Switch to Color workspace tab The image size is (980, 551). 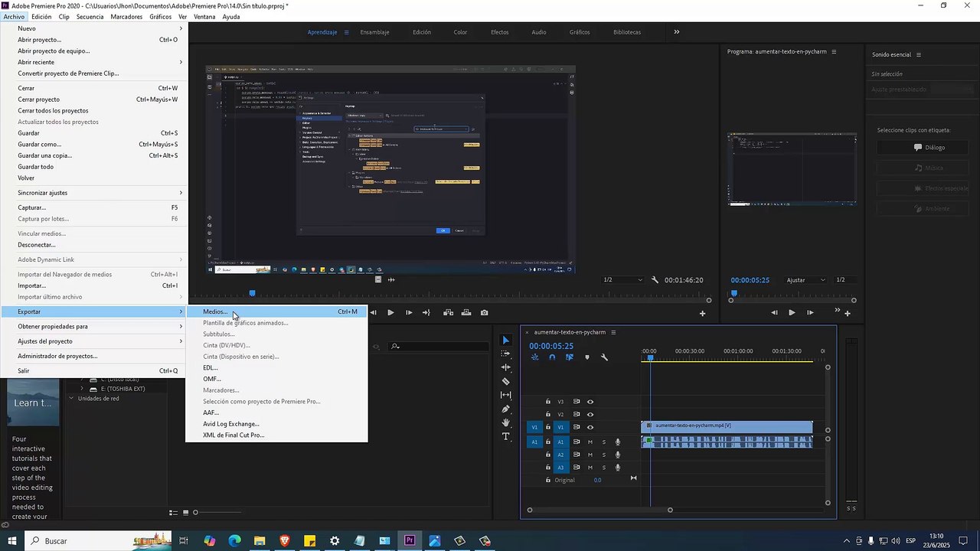tap(460, 32)
